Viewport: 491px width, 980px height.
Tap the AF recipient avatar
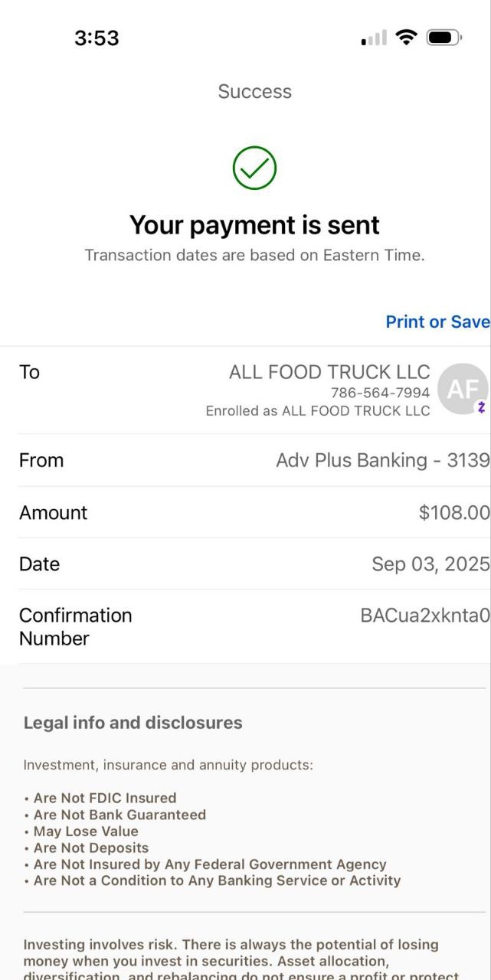point(462,389)
